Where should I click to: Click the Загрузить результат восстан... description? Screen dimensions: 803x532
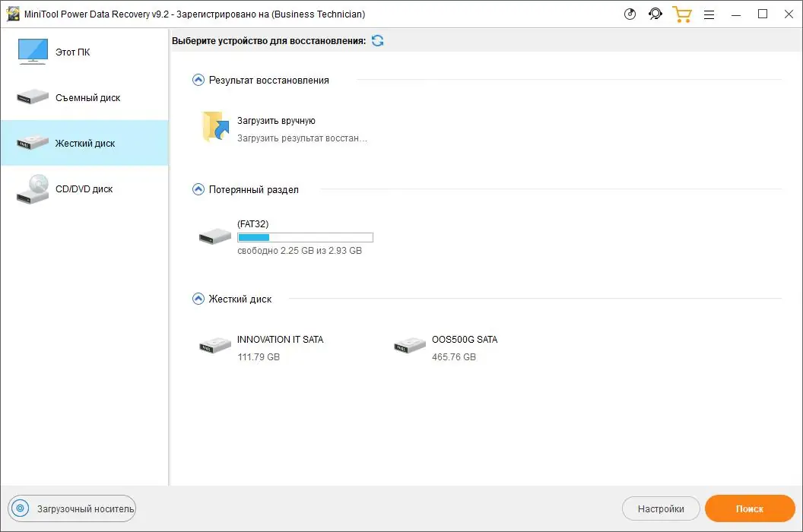click(302, 138)
